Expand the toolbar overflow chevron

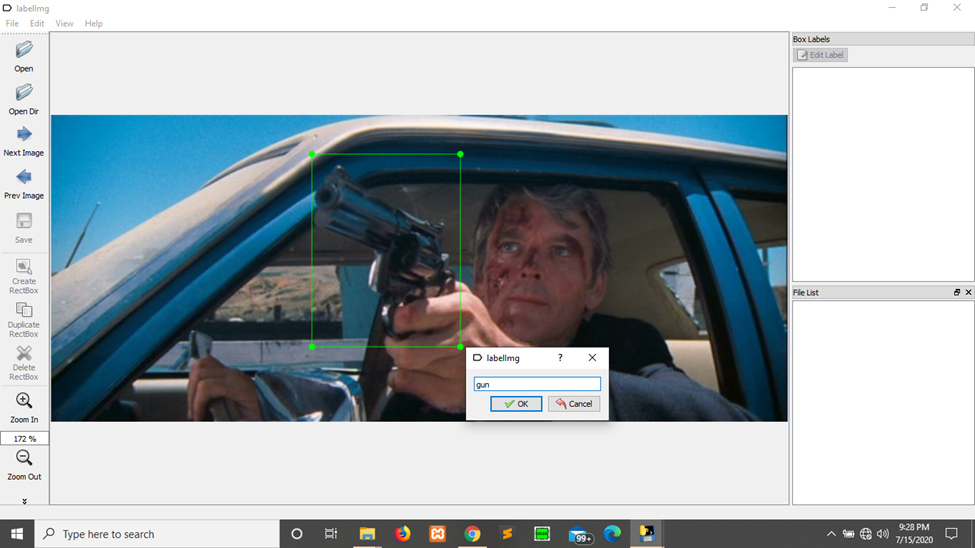(x=24, y=501)
